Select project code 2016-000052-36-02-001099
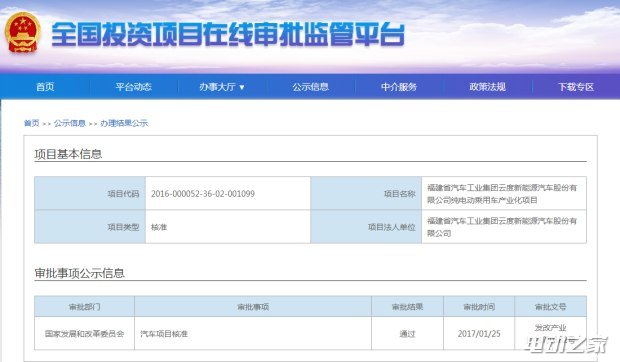The width and height of the screenshot is (620, 362). pyautogui.click(x=203, y=194)
